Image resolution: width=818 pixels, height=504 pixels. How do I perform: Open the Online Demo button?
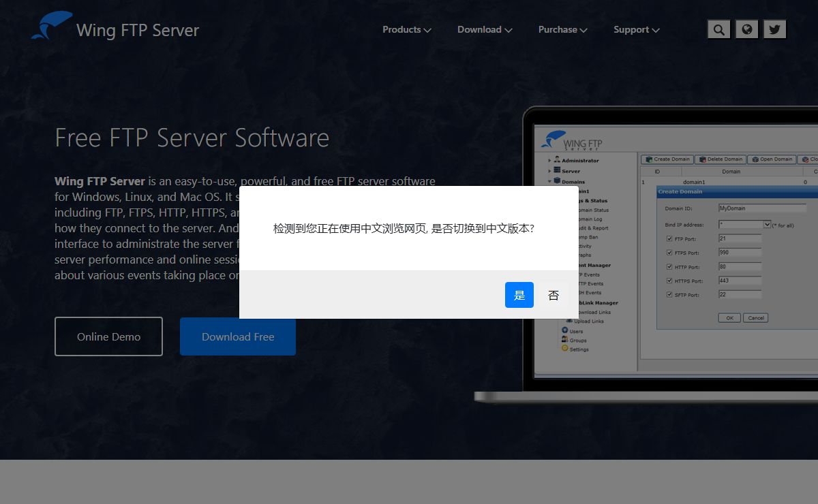click(x=108, y=336)
